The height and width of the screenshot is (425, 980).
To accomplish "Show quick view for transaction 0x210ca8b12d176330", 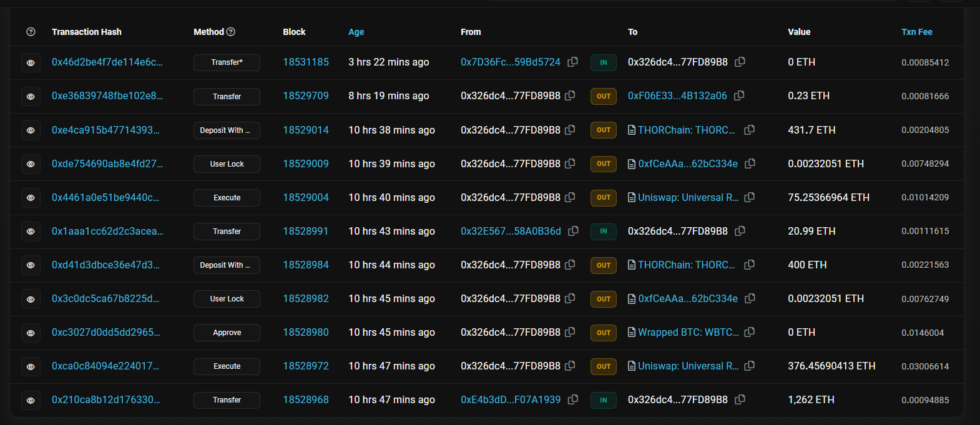I will (x=31, y=400).
